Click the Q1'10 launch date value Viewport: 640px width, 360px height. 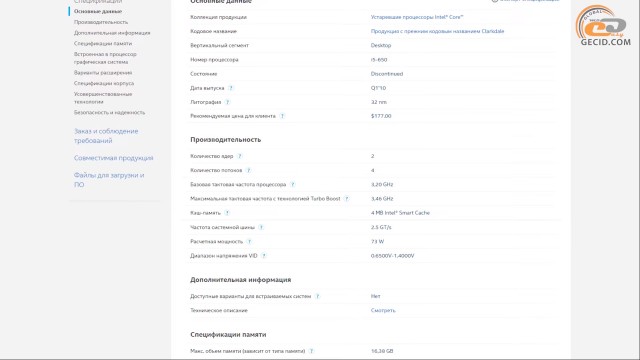click(x=378, y=88)
